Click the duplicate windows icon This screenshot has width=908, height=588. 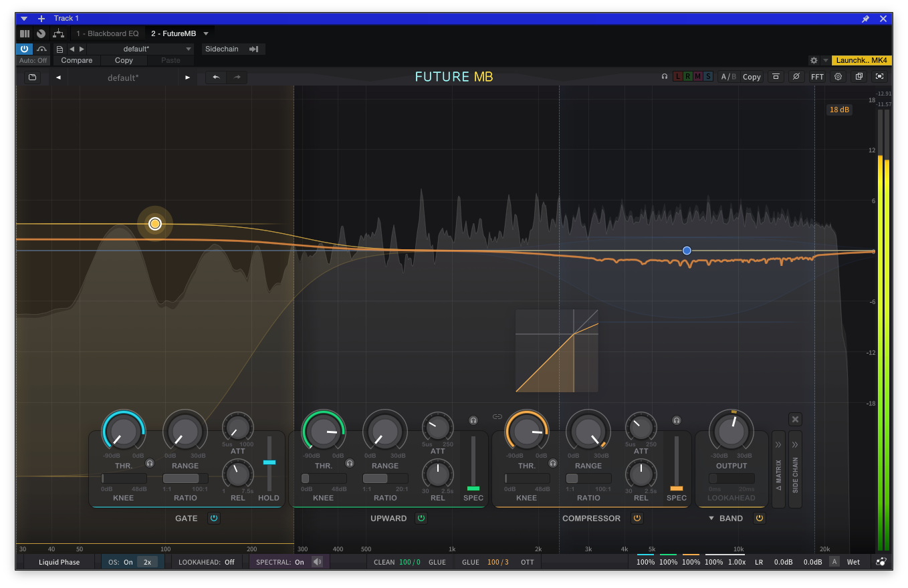pyautogui.click(x=859, y=77)
